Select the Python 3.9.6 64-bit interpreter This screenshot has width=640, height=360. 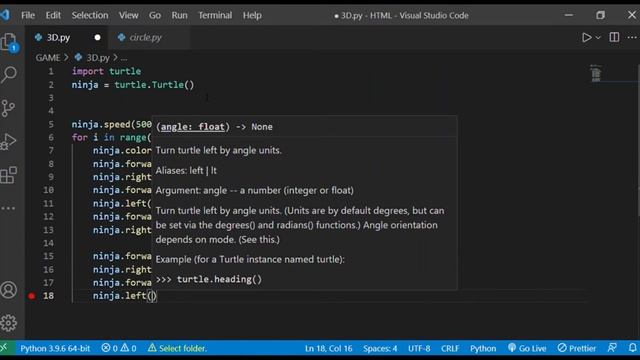(x=55, y=348)
